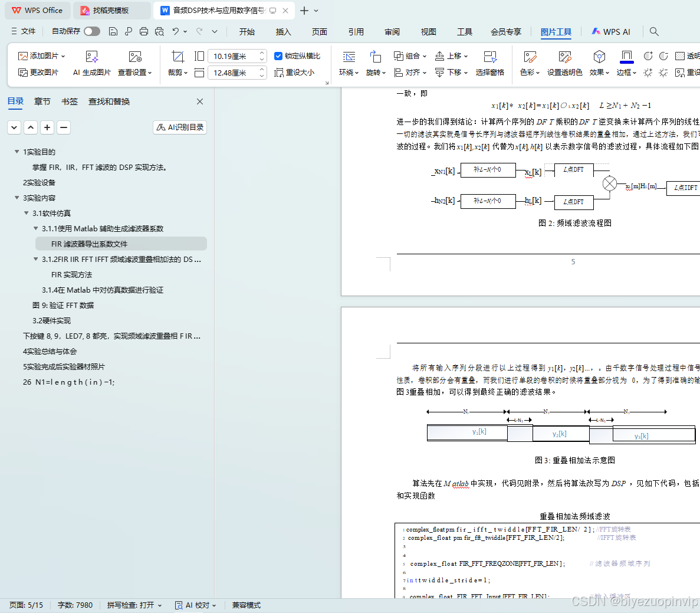Close the navigation pane
This screenshot has width=700, height=613.
pos(200,101)
